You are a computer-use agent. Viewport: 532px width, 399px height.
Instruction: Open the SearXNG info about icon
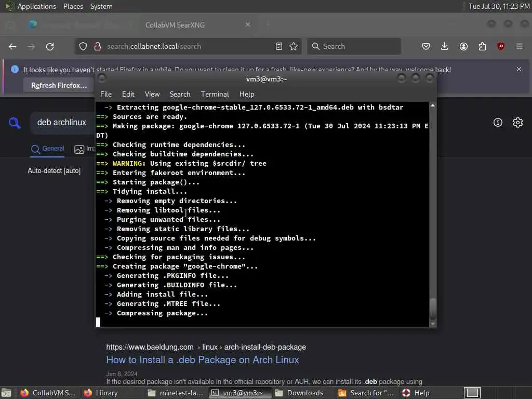[x=498, y=123]
